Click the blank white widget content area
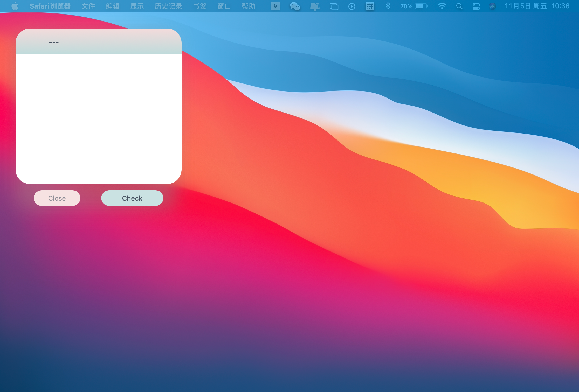This screenshot has width=579, height=392. (x=99, y=119)
